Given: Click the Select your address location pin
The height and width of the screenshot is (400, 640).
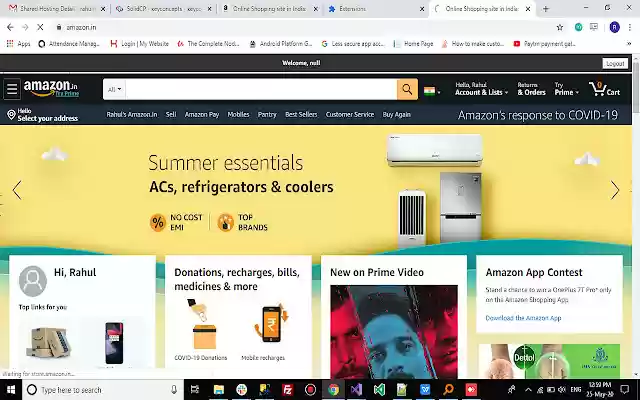Looking at the screenshot, I should click(11, 115).
